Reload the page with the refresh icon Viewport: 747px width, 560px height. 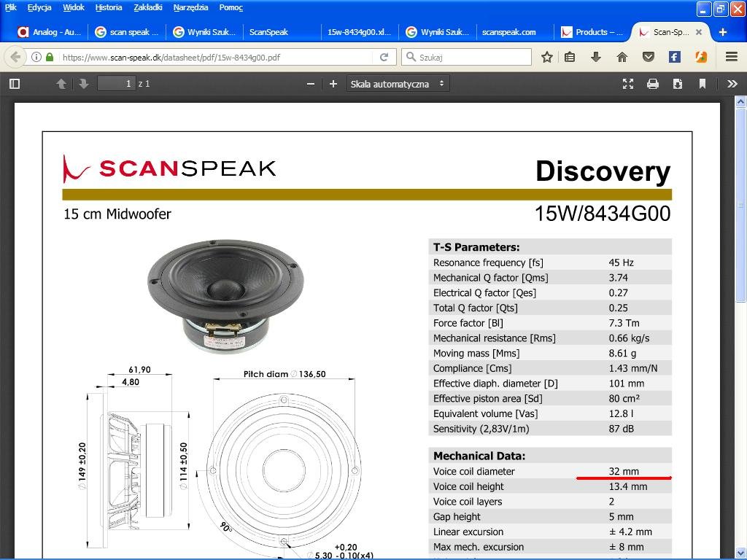384,57
